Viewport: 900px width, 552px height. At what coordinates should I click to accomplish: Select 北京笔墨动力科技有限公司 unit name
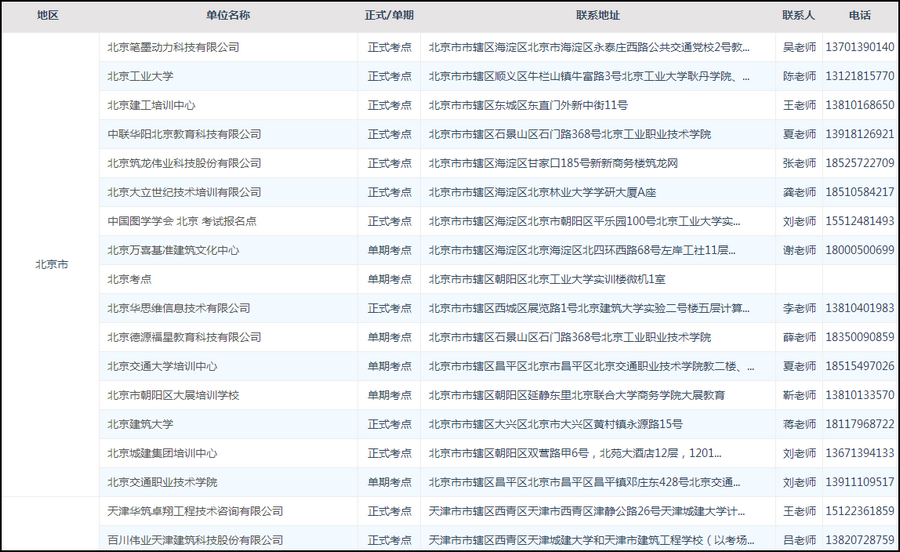tap(173, 48)
